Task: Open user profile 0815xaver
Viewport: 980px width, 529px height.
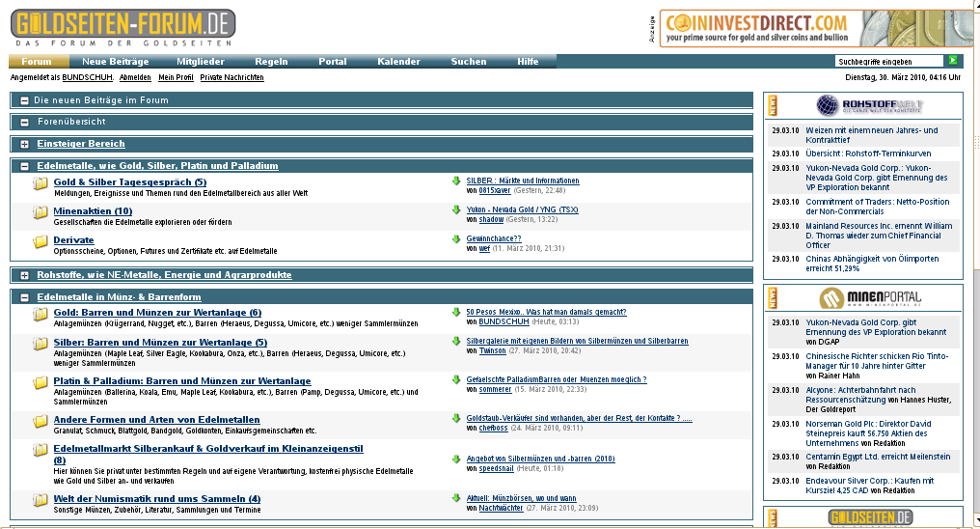Action: pyautogui.click(x=495, y=190)
